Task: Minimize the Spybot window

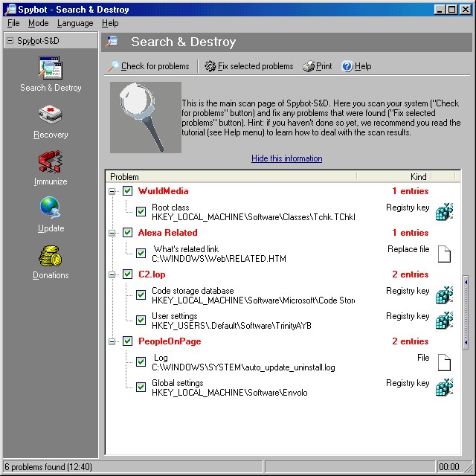Action: pyautogui.click(x=440, y=10)
